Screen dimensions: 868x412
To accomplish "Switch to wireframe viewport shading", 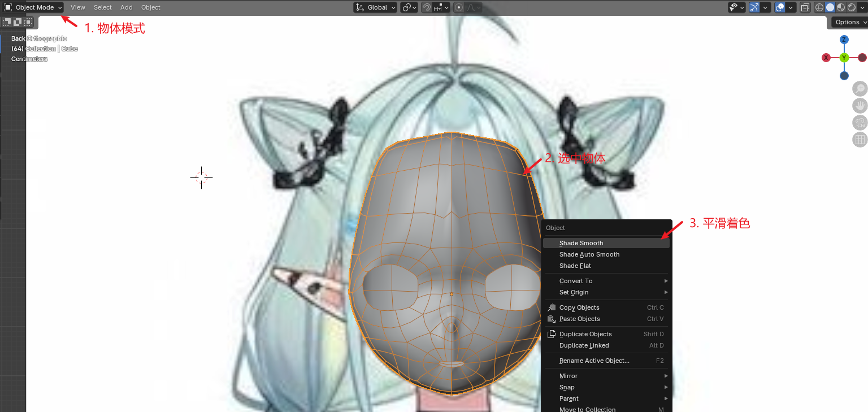I will [819, 7].
